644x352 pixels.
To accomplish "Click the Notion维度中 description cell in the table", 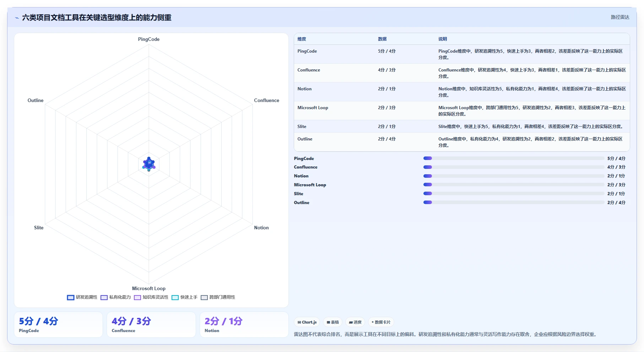I will click(x=532, y=92).
